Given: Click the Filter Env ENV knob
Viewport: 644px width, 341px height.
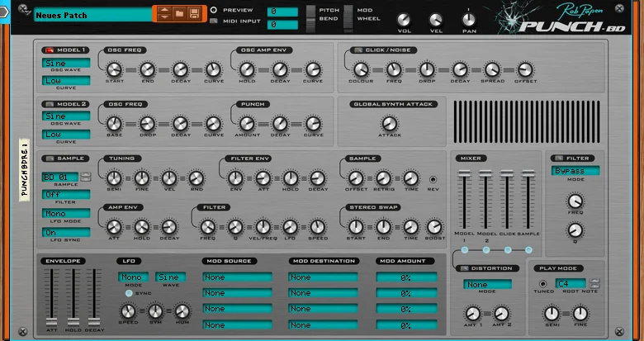Looking at the screenshot, I should (235, 178).
